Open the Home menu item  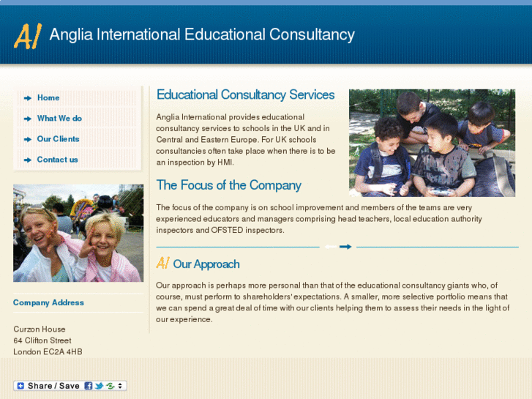pyautogui.click(x=48, y=98)
